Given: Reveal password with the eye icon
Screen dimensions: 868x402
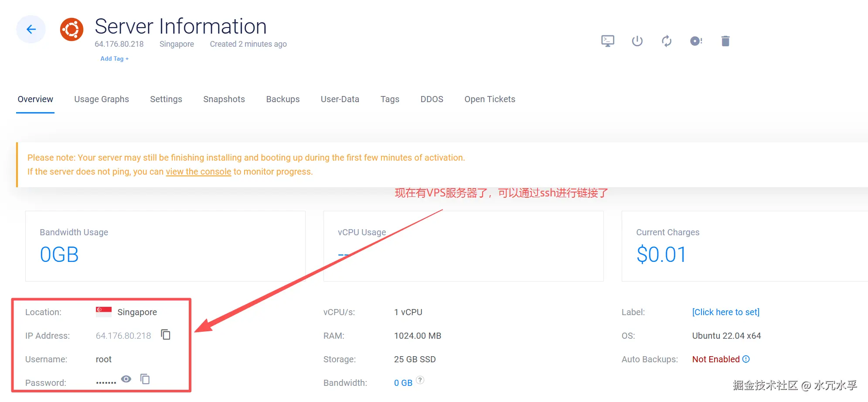Looking at the screenshot, I should (126, 379).
